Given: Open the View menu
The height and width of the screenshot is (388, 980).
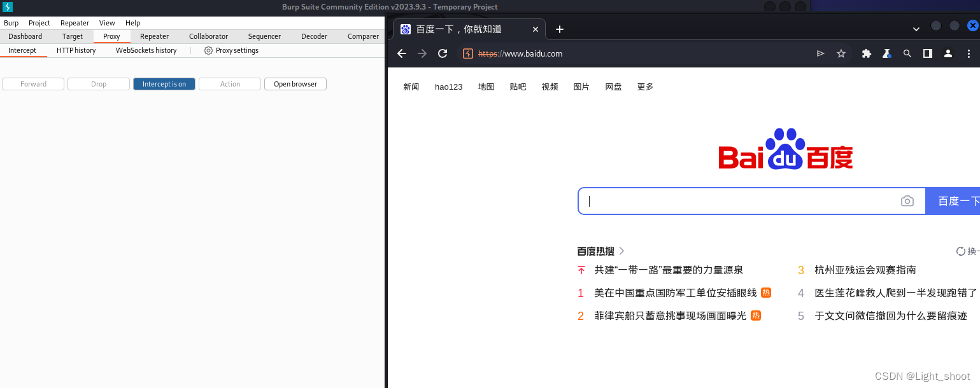Looking at the screenshot, I should coord(107,23).
